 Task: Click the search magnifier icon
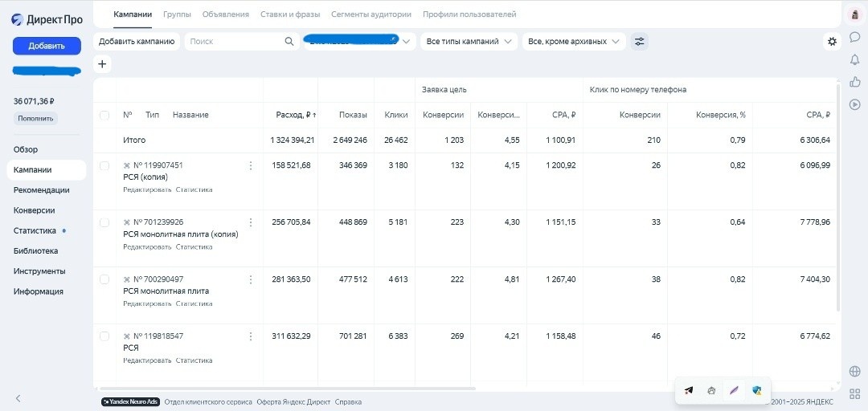[x=289, y=42]
